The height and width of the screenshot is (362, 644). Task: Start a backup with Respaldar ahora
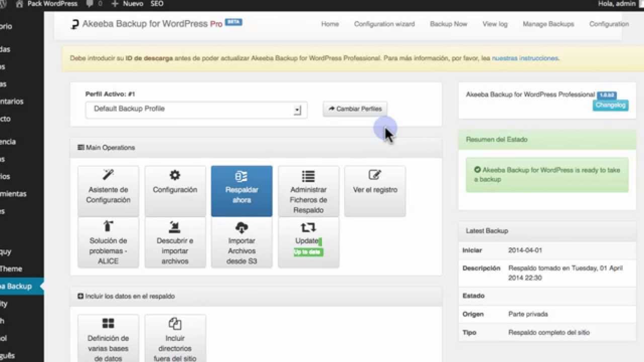coord(242,191)
